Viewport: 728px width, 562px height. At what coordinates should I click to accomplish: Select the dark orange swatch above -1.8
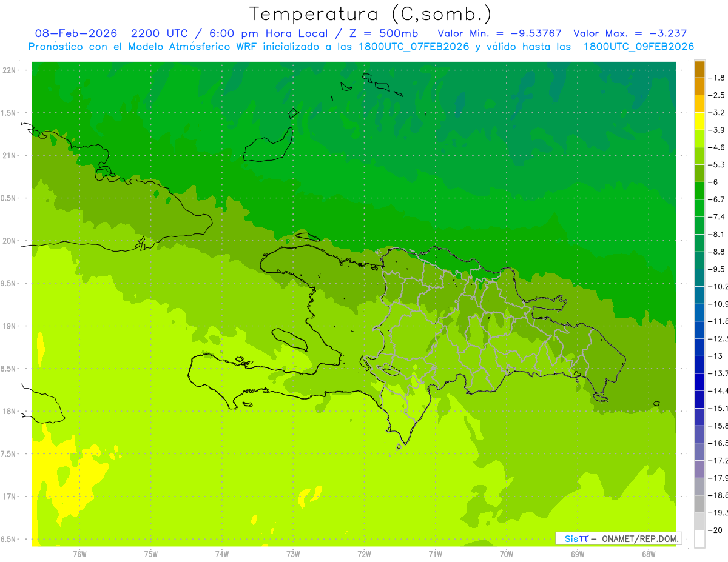(x=699, y=69)
